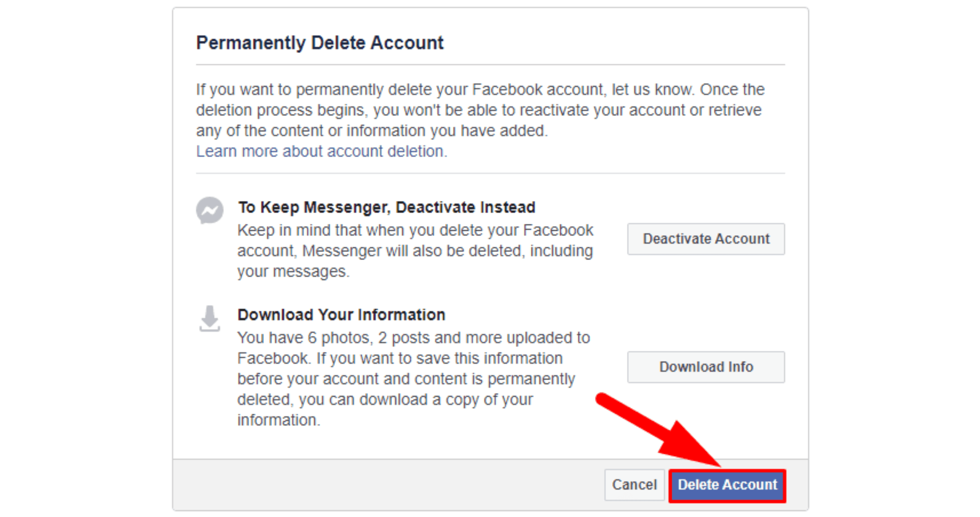Cancel the account deletion process
Image resolution: width=980 pixels, height=517 pixels.
634,485
